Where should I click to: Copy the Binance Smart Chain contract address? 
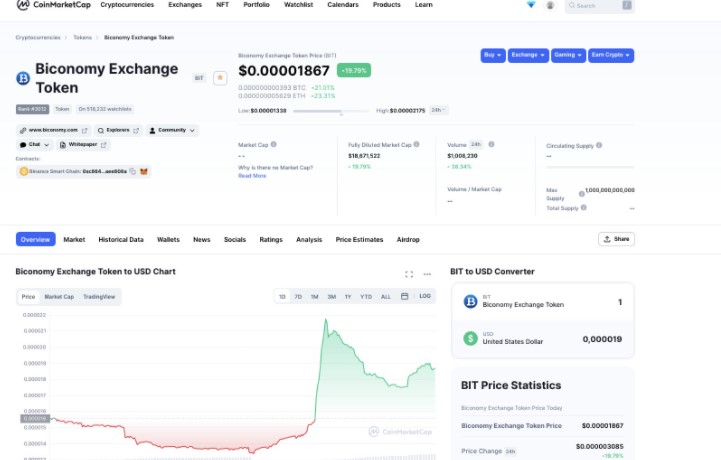(132, 172)
